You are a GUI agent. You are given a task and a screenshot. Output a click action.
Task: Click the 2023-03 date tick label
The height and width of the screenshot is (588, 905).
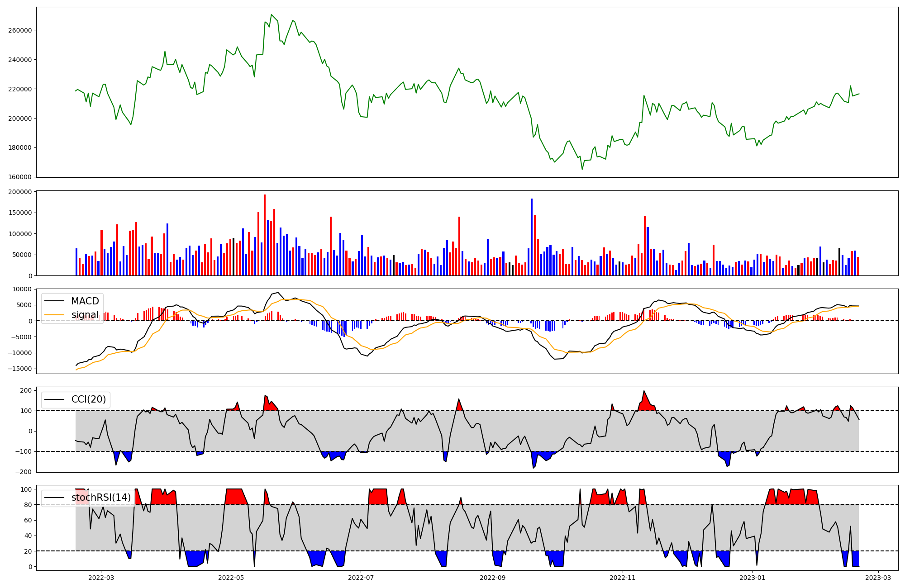click(879, 578)
